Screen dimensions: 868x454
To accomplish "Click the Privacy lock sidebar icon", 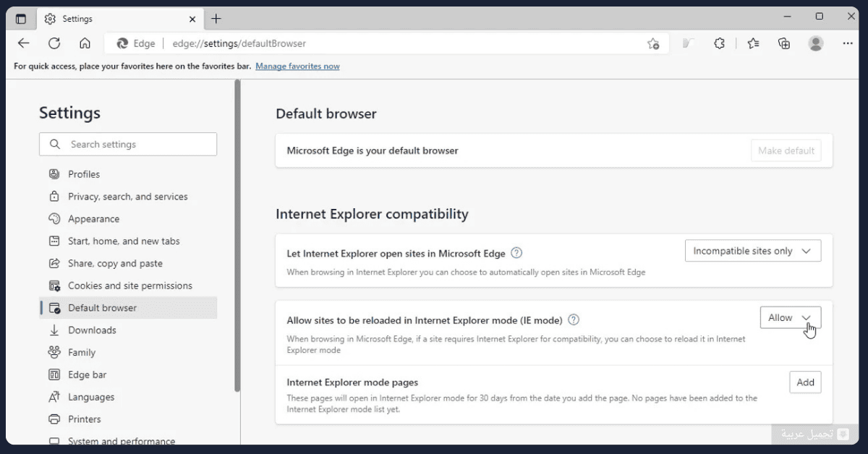I will pyautogui.click(x=54, y=197).
